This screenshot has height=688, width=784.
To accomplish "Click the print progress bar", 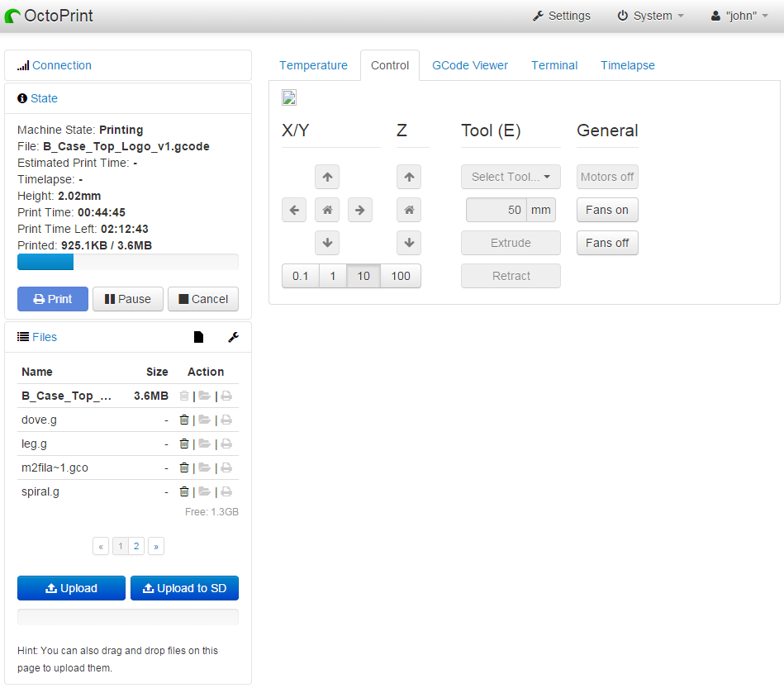I will (x=128, y=262).
